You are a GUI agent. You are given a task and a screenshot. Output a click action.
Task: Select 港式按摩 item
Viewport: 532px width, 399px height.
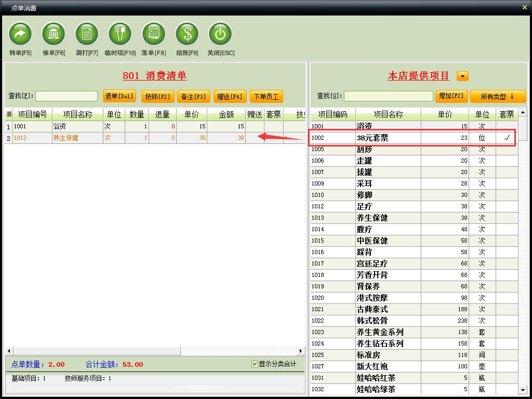(x=414, y=298)
